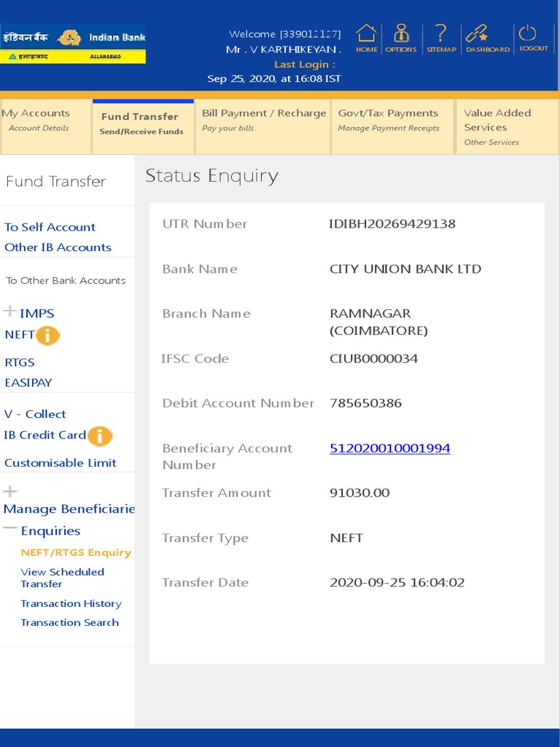
Task: Collapse the Enquiries section
Action: 10,528
